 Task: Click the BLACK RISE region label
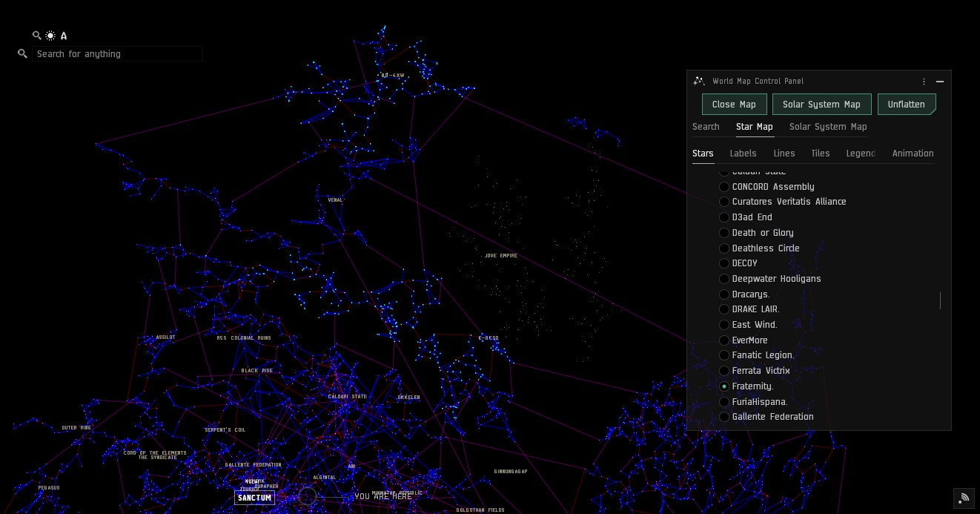257,371
